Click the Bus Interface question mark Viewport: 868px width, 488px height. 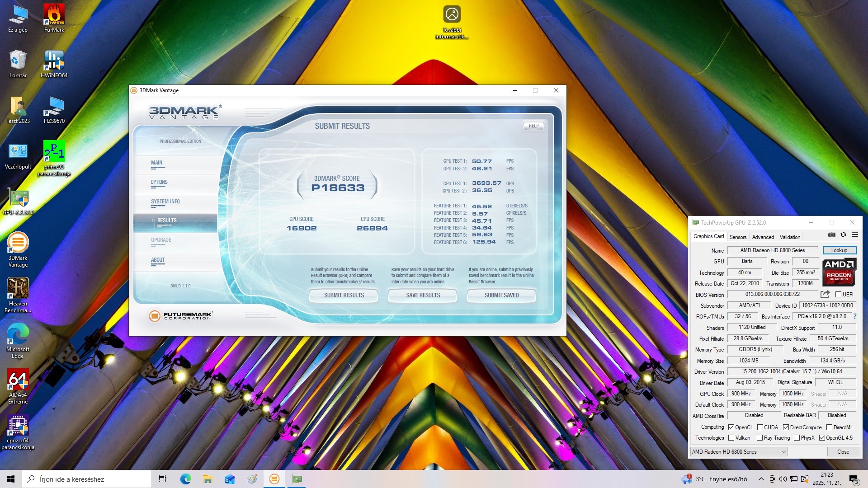click(x=854, y=316)
